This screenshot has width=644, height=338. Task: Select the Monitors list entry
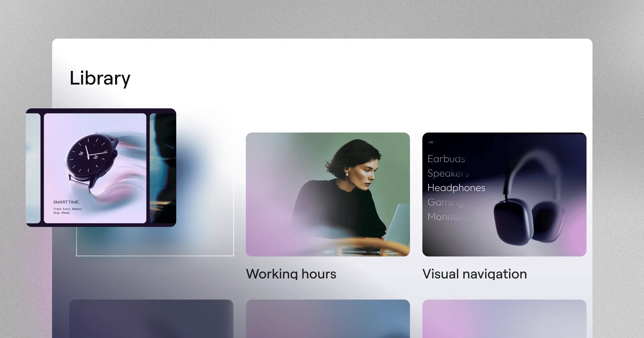click(x=447, y=216)
